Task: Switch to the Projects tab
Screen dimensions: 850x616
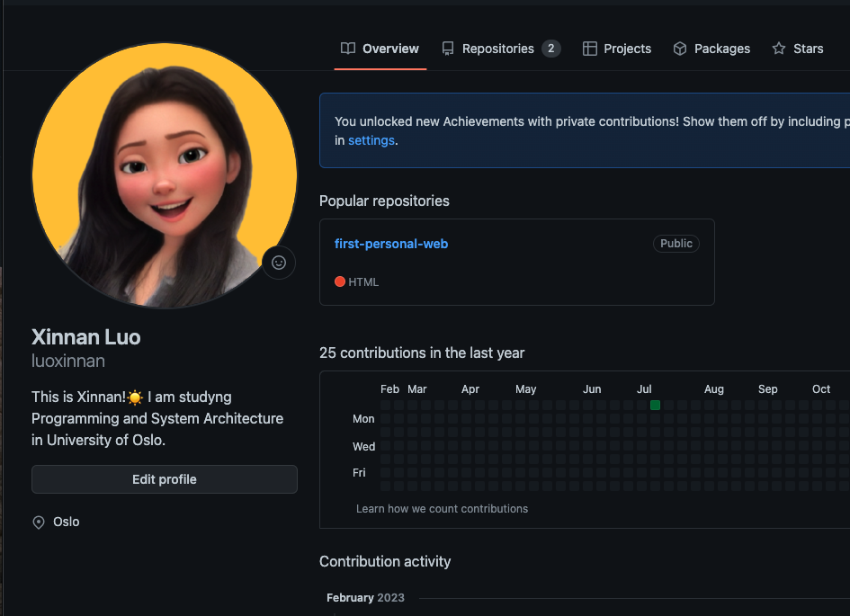Action: pos(627,49)
